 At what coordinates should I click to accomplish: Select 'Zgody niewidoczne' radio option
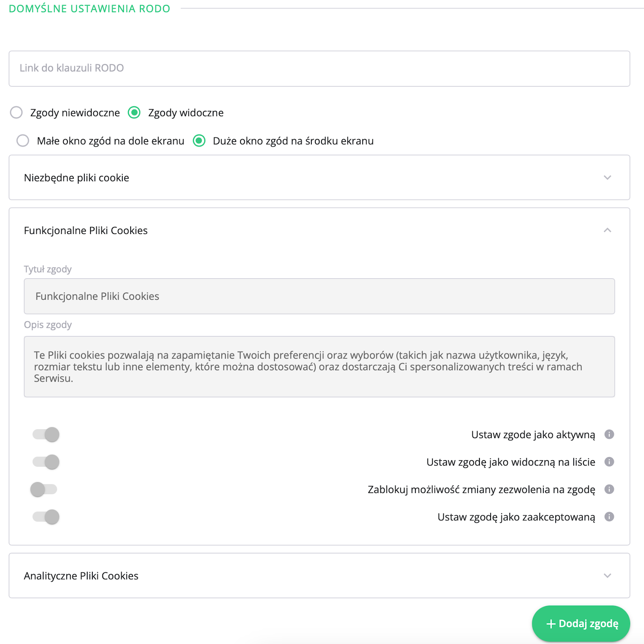point(16,112)
